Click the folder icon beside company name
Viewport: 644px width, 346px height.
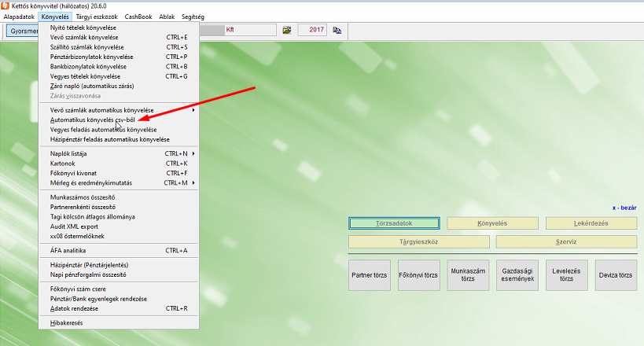point(287,30)
